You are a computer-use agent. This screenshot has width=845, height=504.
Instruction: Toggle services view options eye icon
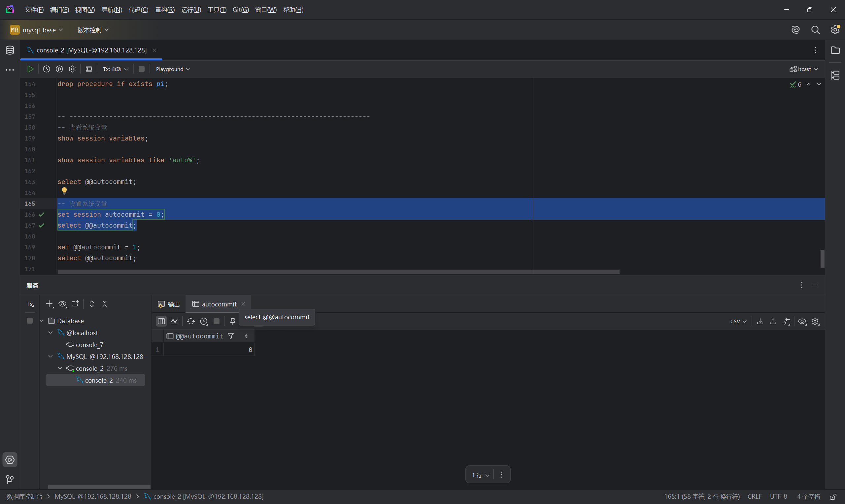(62, 304)
